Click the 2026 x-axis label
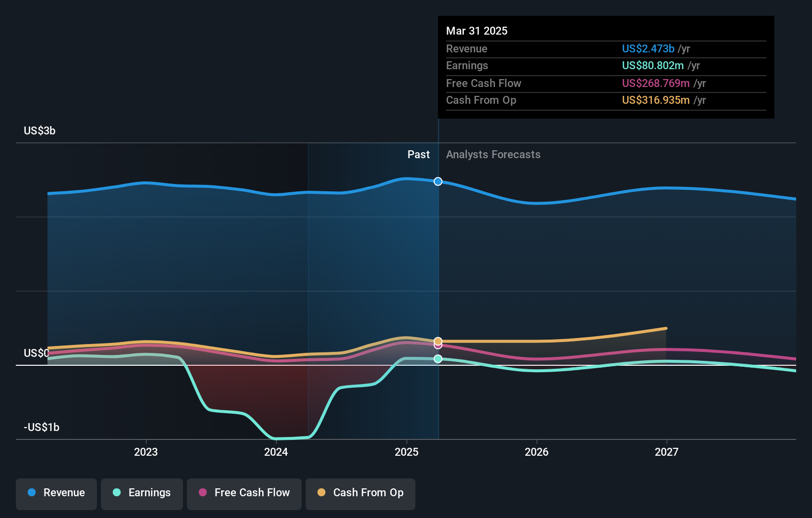 (537, 452)
